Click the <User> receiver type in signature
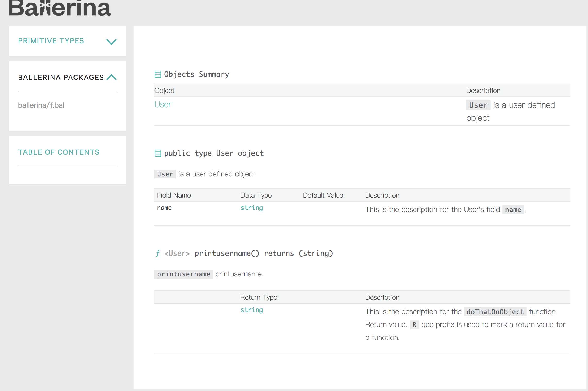Viewport: 588px width, 391px height. coord(177,253)
